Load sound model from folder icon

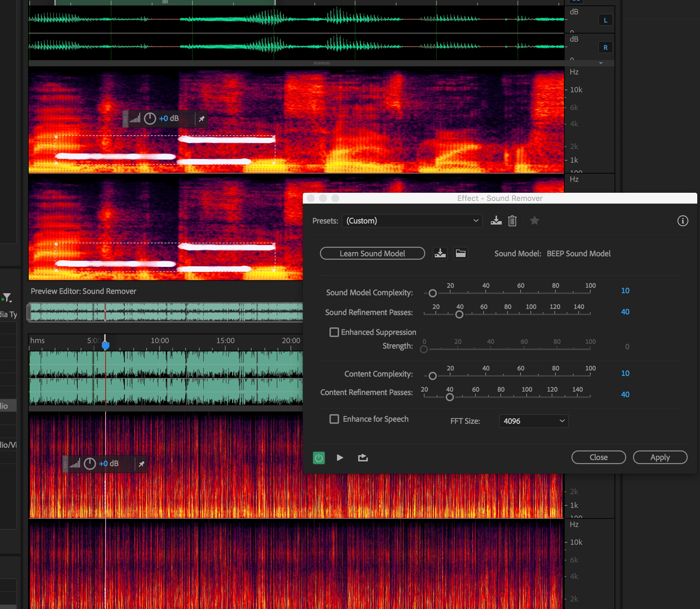[460, 253]
